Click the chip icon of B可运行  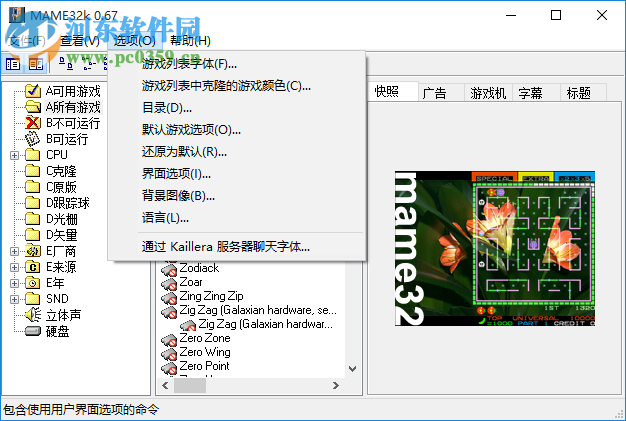tap(33, 139)
